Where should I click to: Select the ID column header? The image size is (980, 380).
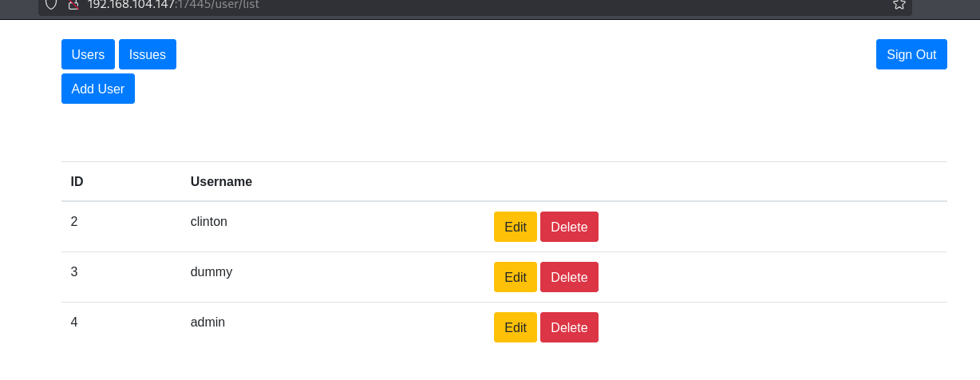click(77, 181)
